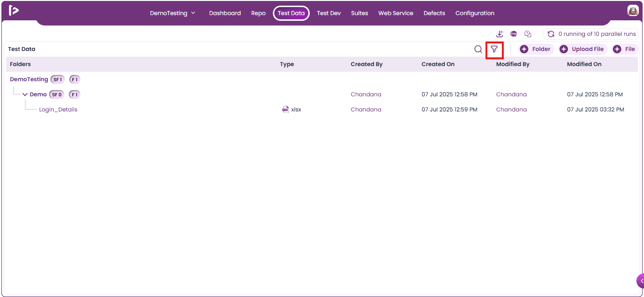Click the parallel runs refresh icon
This screenshot has width=644, height=297.
pos(551,34)
